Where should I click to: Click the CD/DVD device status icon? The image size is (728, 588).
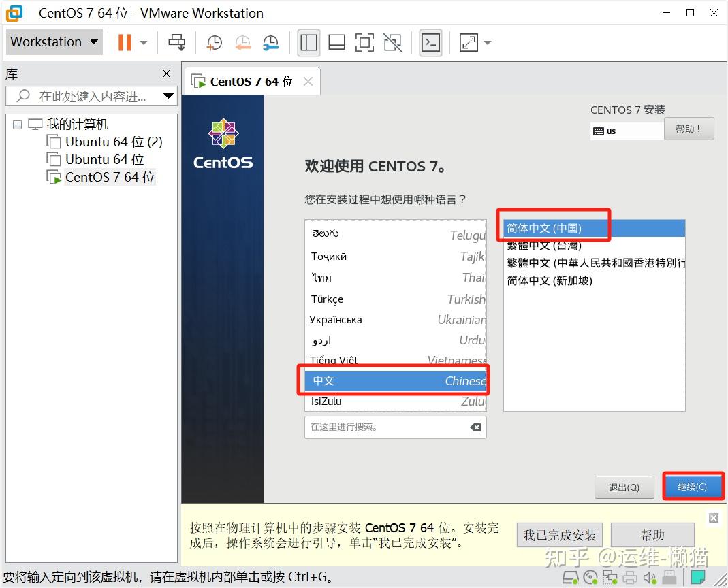(590, 578)
